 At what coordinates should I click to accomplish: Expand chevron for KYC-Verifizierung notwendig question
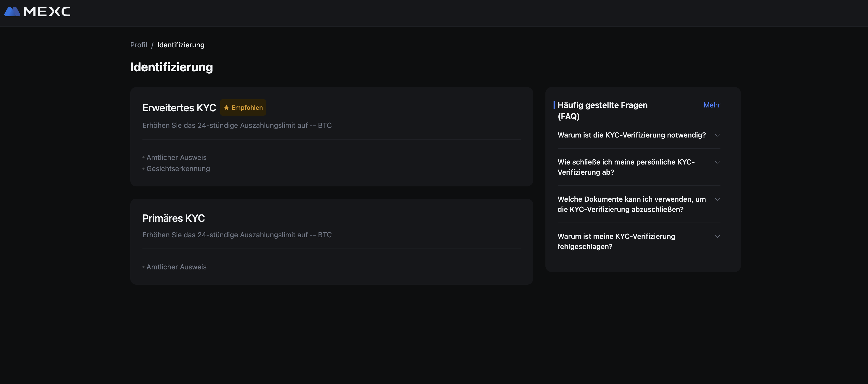coord(717,135)
